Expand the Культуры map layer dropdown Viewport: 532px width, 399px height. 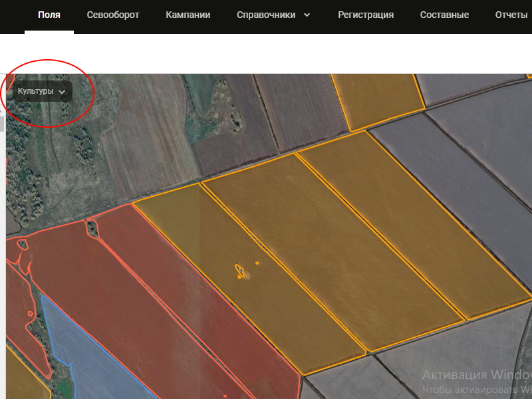click(x=43, y=92)
